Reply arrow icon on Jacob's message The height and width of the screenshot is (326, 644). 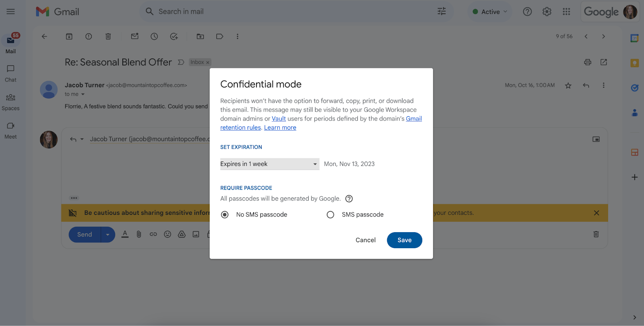click(x=586, y=85)
